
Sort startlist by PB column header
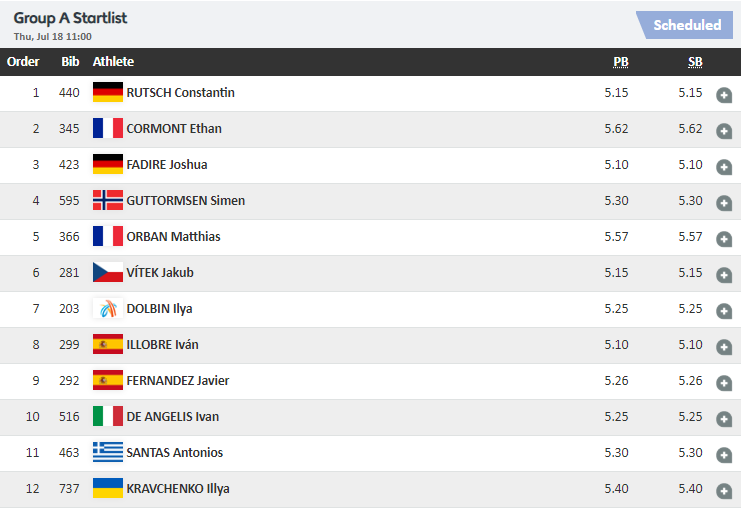click(x=621, y=62)
